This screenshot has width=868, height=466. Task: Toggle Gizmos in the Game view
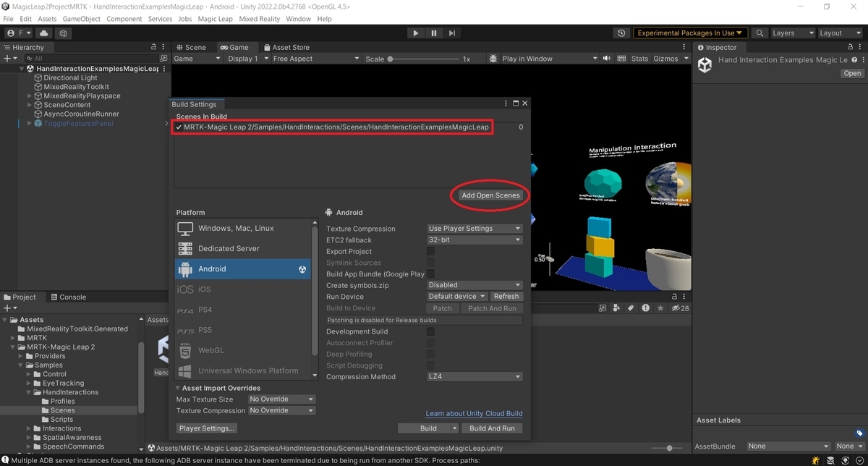(665, 59)
